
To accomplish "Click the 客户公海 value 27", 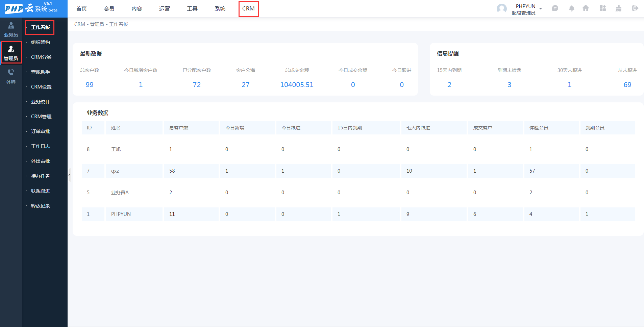I will pyautogui.click(x=246, y=85).
